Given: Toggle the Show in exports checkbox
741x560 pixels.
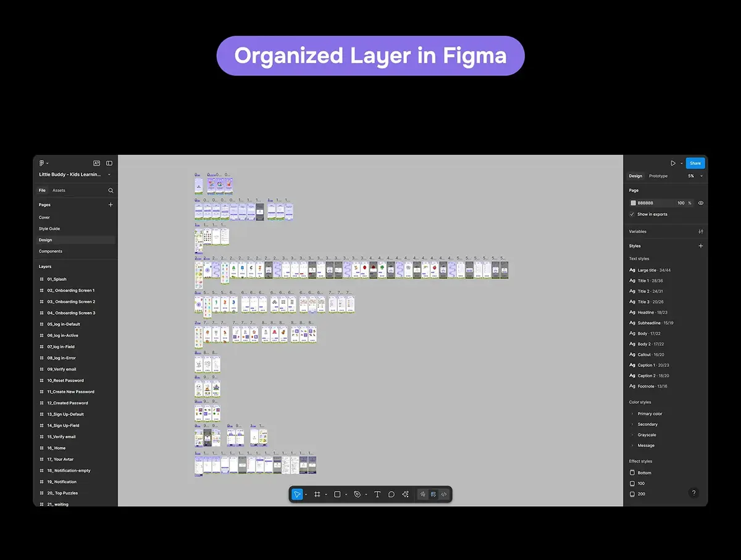Looking at the screenshot, I should [632, 214].
